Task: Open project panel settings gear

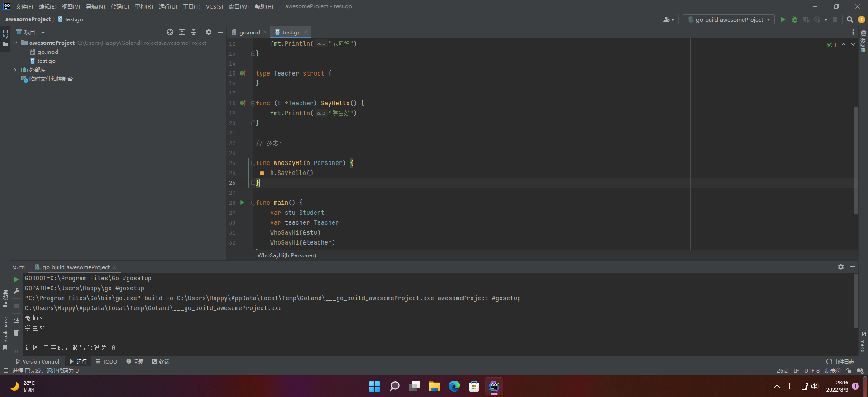Action: point(209,32)
